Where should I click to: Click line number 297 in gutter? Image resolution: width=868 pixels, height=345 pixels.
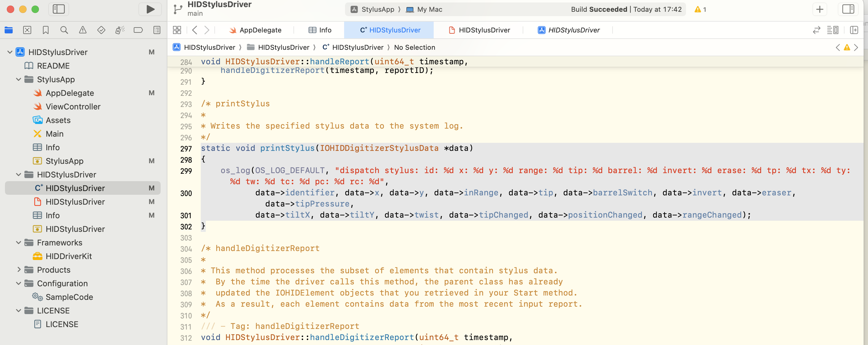(x=186, y=149)
